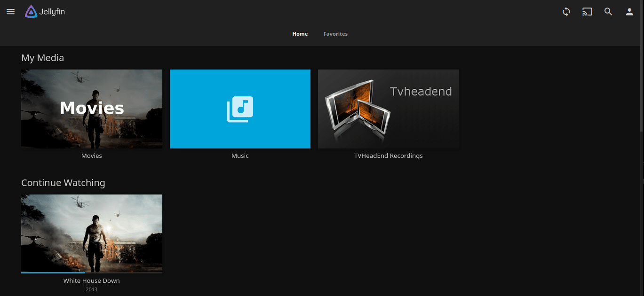Click the White House Down title
The height and width of the screenshot is (296, 644).
pyautogui.click(x=92, y=280)
